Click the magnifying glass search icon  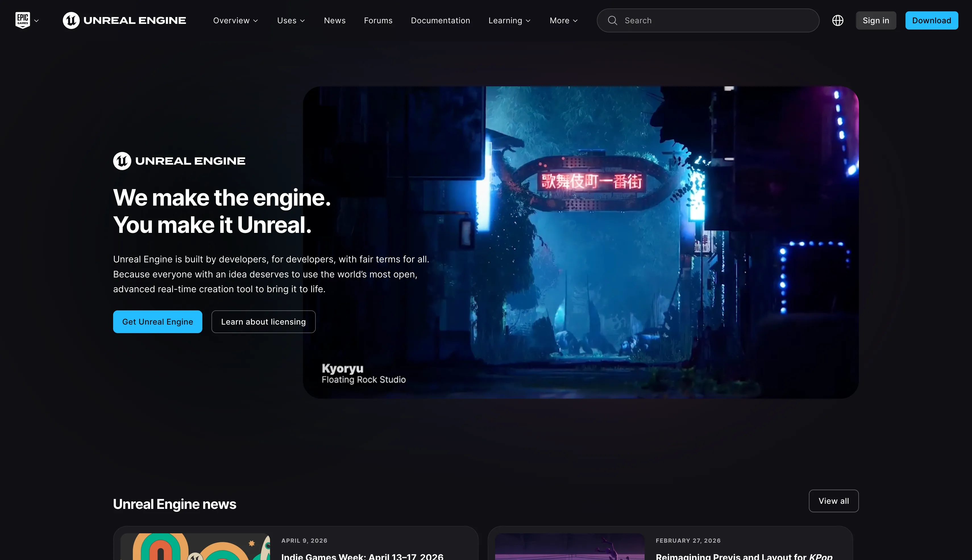[x=612, y=20]
